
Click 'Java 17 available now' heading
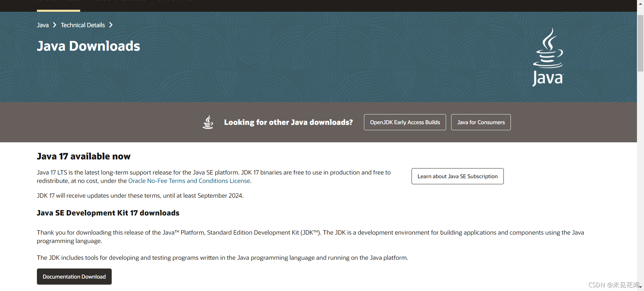pyautogui.click(x=84, y=156)
